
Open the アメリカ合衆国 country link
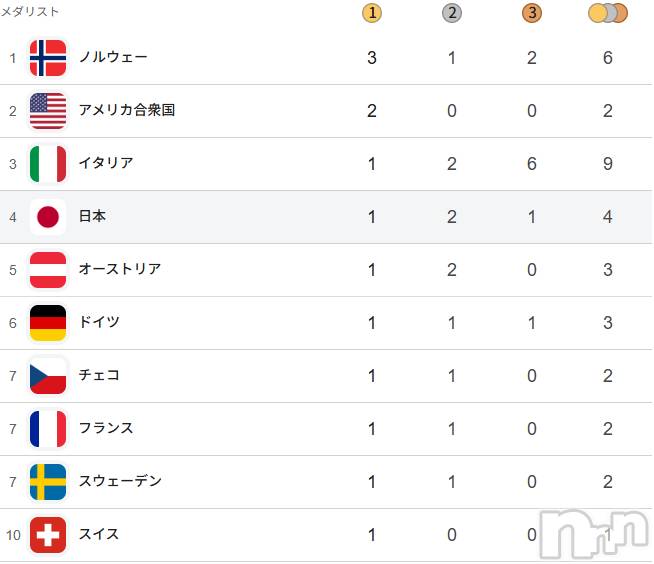tap(127, 111)
